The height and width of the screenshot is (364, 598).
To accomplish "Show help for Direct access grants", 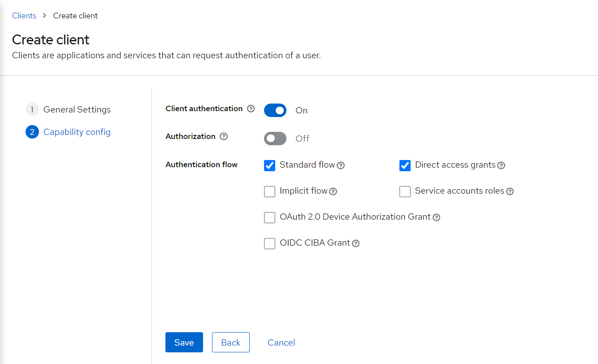I will (x=501, y=165).
